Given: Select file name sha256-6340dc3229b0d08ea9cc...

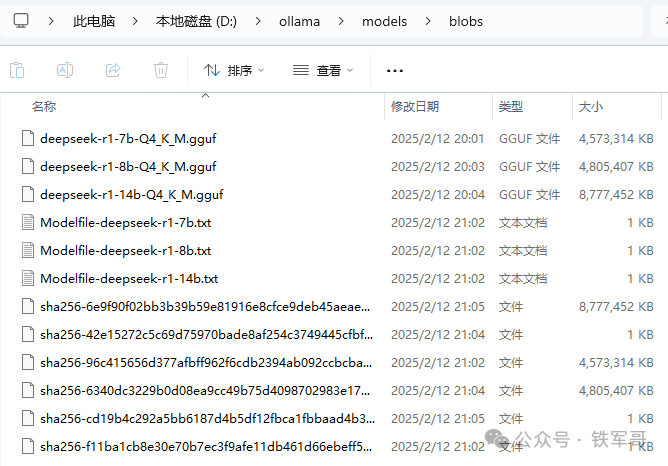Looking at the screenshot, I should coord(205,391).
